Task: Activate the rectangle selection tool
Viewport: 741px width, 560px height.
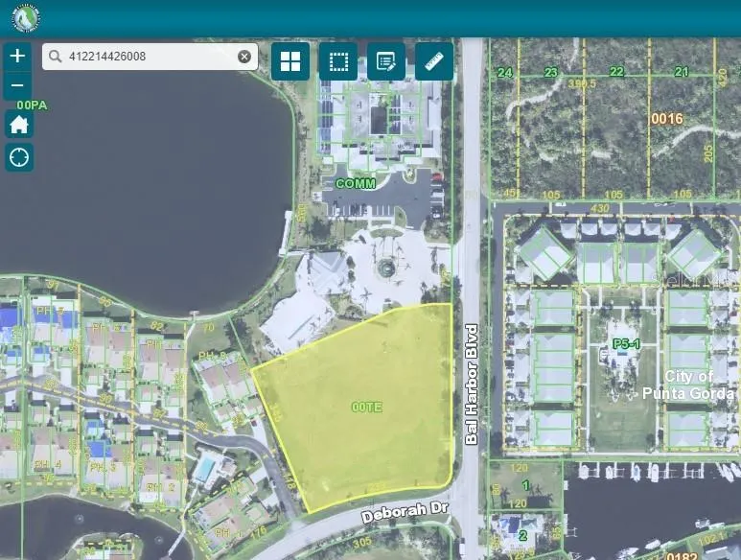Action: coord(337,61)
